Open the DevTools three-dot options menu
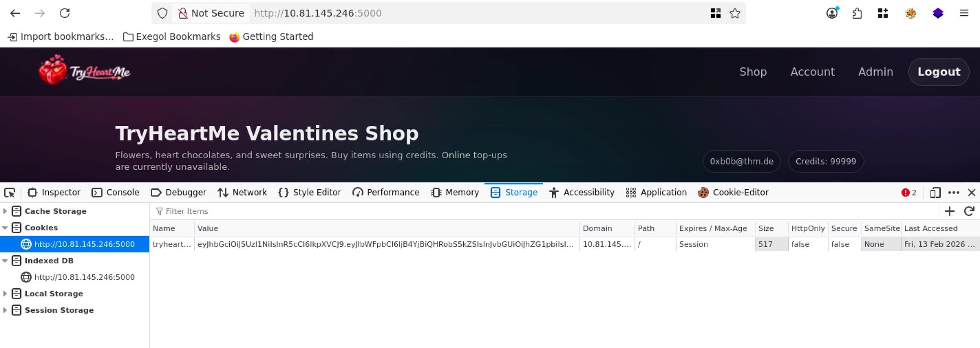Screen dimensions: 980x348 coord(954,193)
